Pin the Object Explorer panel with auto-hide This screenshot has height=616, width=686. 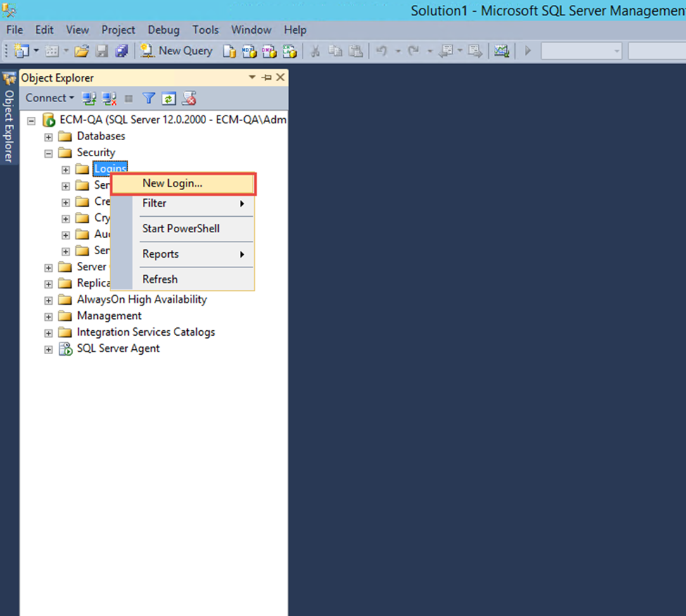pyautogui.click(x=267, y=77)
